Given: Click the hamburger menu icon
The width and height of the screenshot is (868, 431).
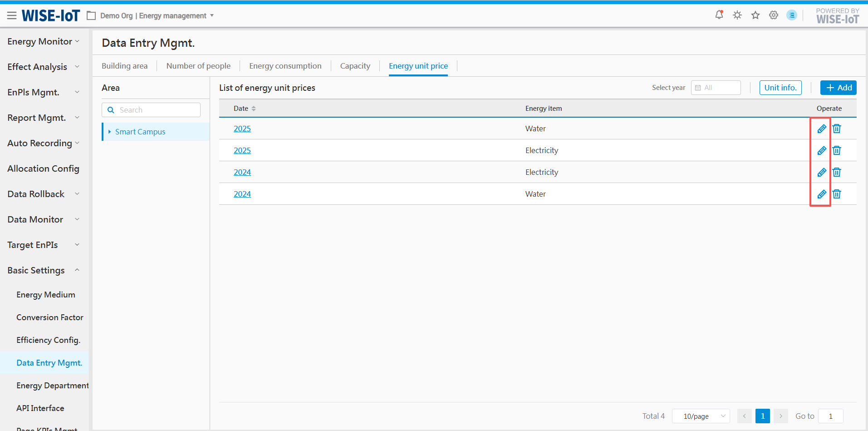Looking at the screenshot, I should tap(12, 16).
